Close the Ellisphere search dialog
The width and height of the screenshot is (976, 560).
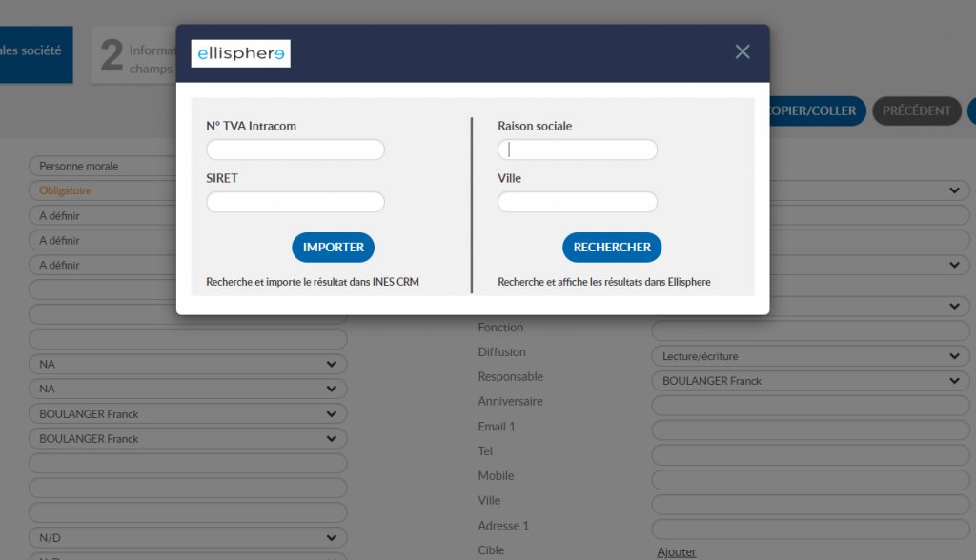point(742,51)
